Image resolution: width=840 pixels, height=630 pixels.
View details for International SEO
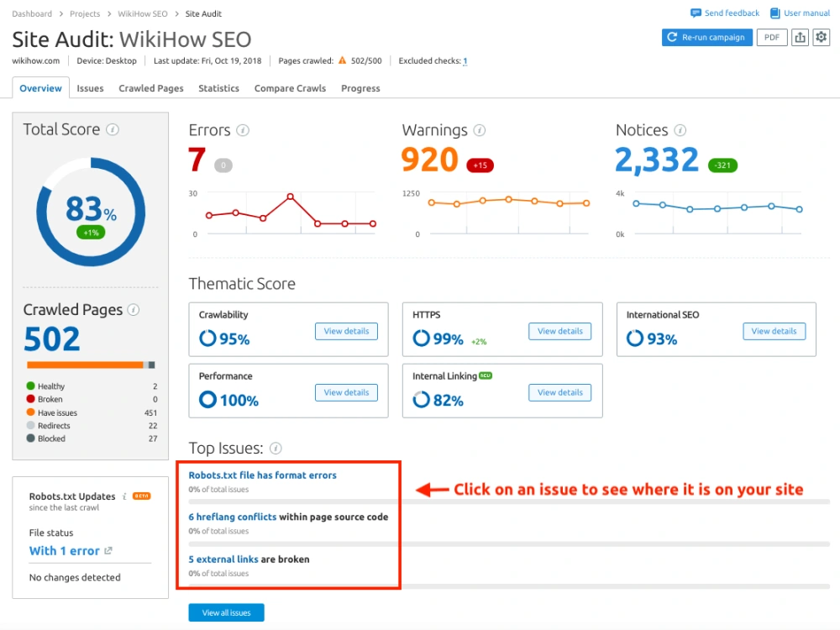774,331
